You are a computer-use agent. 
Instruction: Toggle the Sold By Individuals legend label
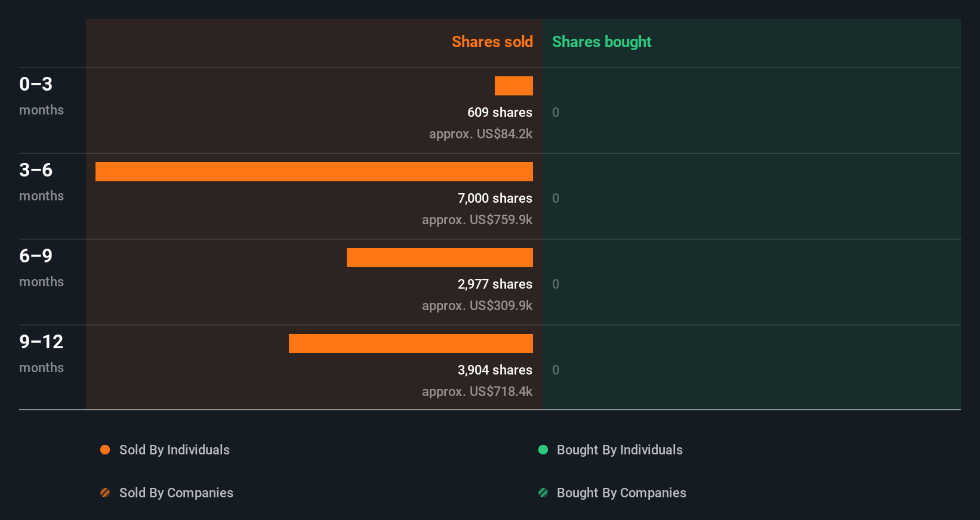[x=174, y=450]
